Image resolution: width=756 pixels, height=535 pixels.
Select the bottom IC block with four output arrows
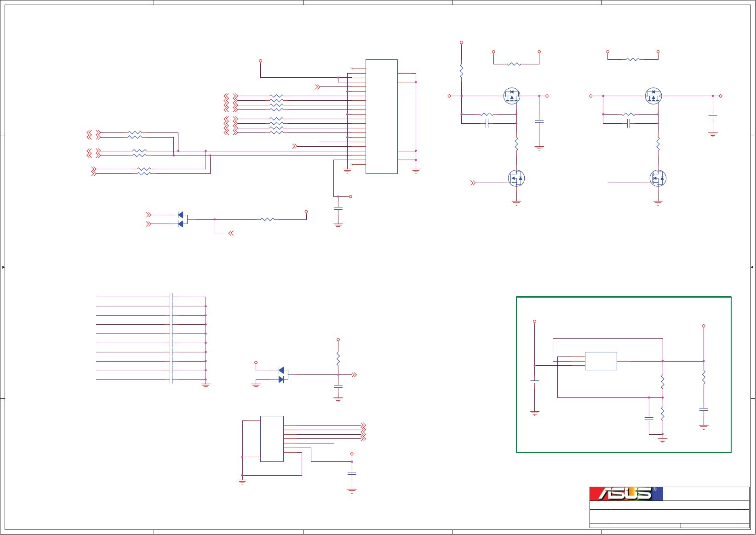pos(272,439)
